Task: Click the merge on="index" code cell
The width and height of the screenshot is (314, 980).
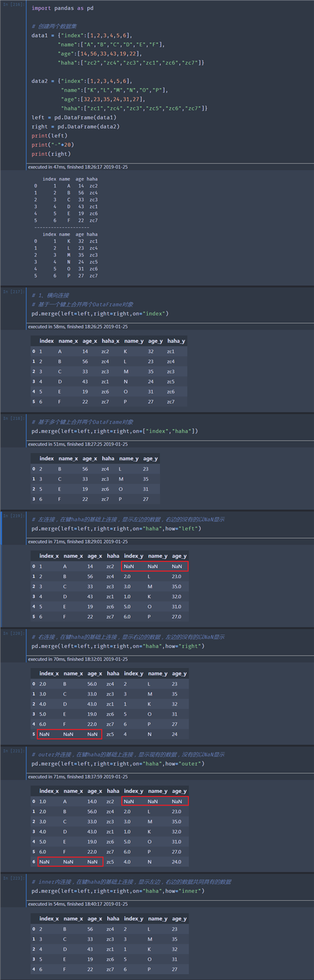Action: 100,313
